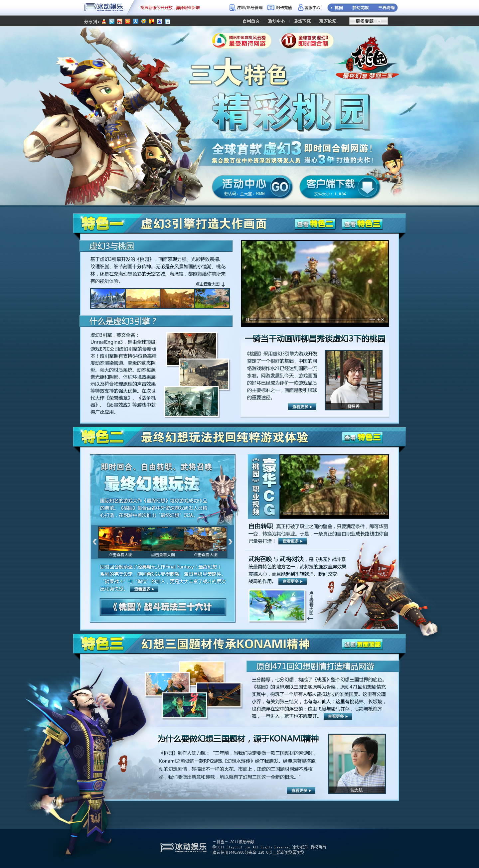Viewport: 479px width, 868px height.
Task: View the snowy forest screenshot thumbnail
Action: [x=108, y=298]
